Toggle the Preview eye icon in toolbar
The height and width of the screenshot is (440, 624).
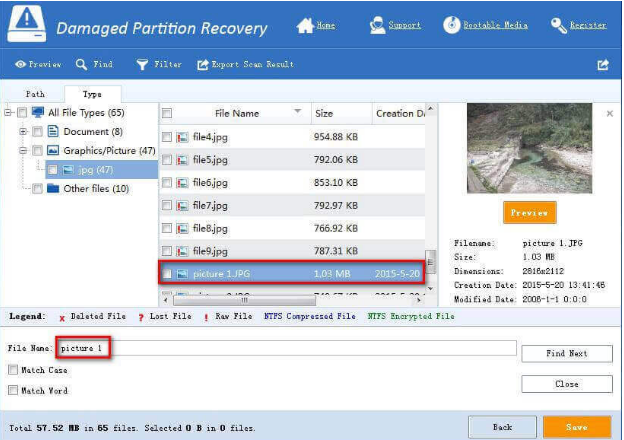(x=20, y=65)
